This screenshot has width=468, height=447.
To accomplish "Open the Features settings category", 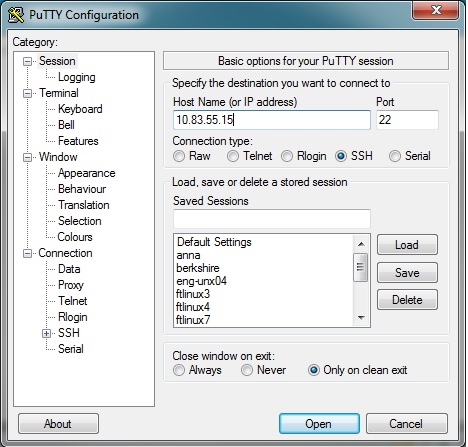I will pos(78,141).
